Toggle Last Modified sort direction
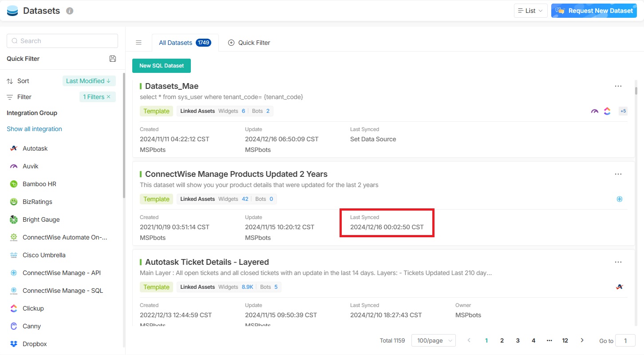This screenshot has height=355, width=644. tap(89, 81)
